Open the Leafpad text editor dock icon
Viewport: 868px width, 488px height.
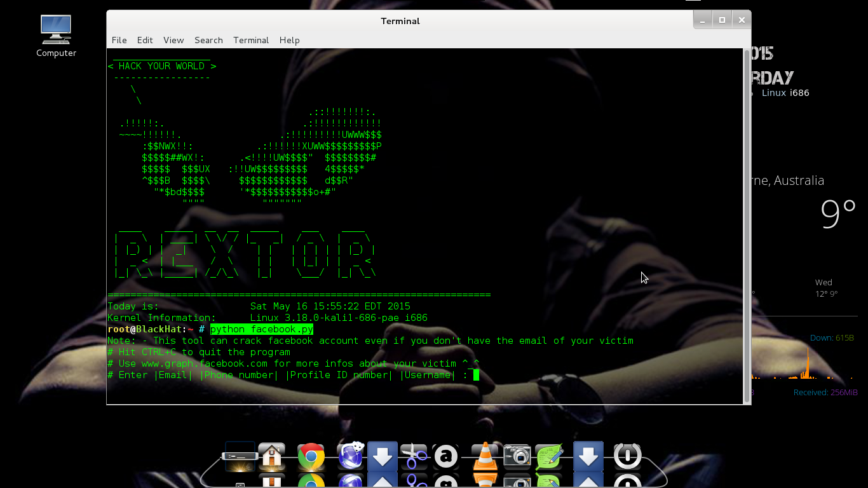[x=548, y=456]
